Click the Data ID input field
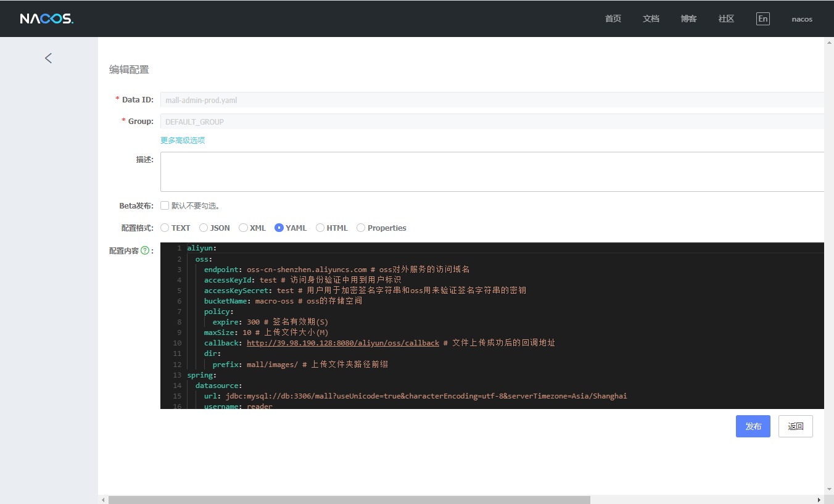 click(x=492, y=100)
